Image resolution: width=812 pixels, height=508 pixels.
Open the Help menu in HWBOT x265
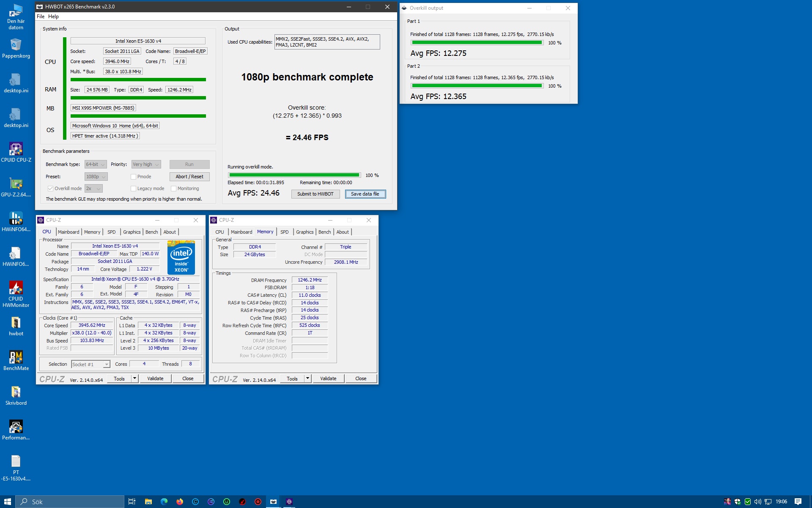point(53,17)
